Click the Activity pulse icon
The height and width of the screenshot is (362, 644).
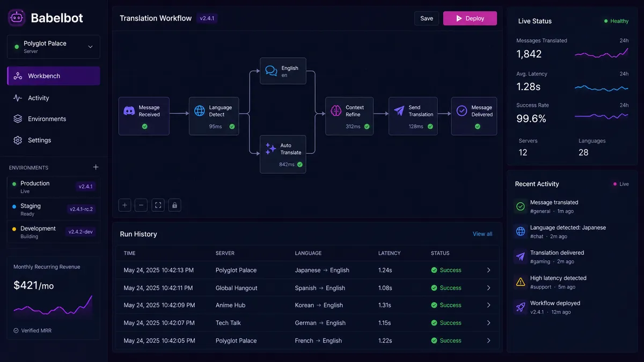click(x=18, y=98)
